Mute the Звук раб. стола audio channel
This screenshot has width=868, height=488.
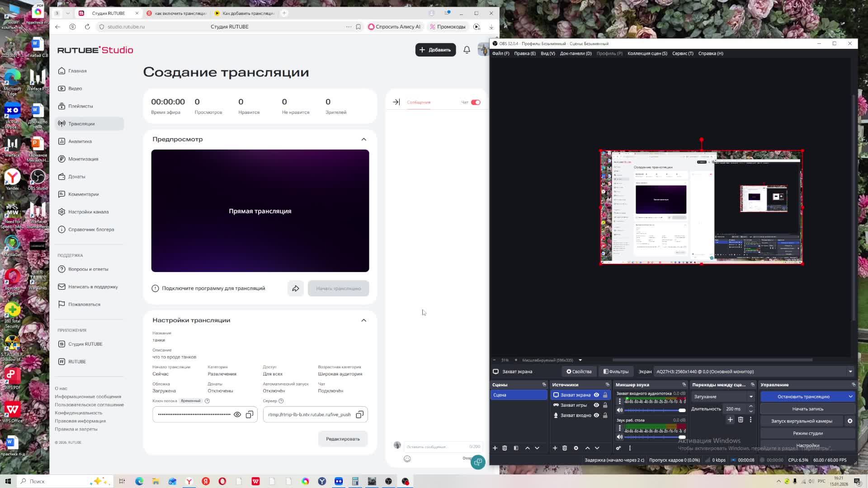point(620,436)
